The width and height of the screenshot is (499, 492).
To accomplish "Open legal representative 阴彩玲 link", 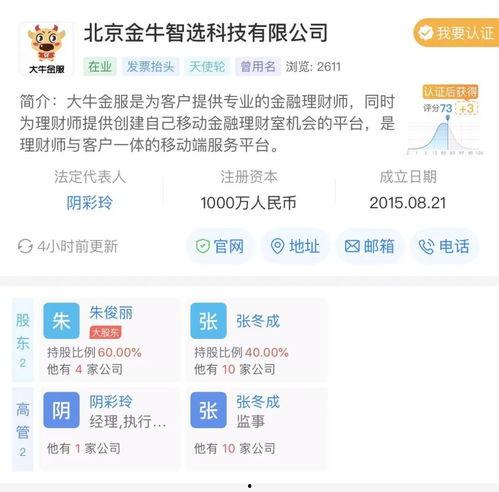I will [x=89, y=203].
